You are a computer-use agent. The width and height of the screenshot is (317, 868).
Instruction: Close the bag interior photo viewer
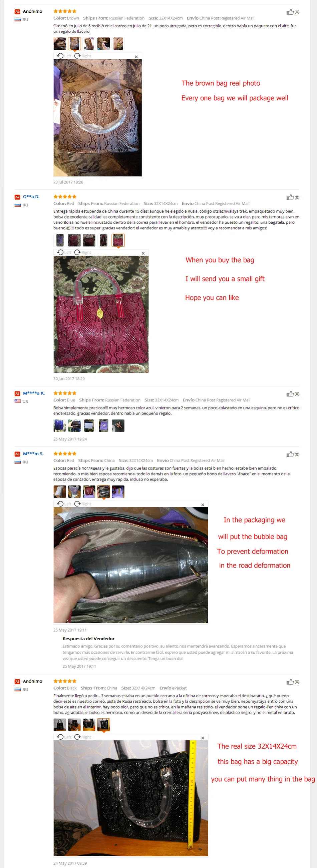[203, 505]
